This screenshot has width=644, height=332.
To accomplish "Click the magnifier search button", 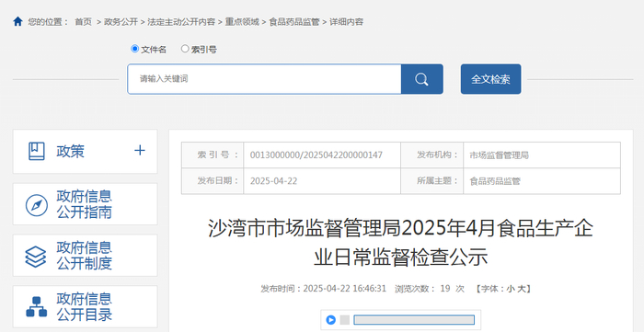I will coord(421,79).
